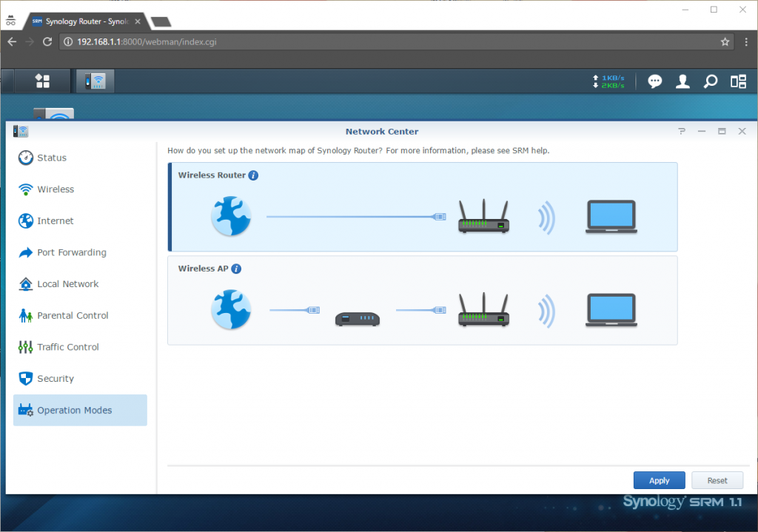Go back in the browser
Image resolution: width=758 pixels, height=532 pixels.
point(12,42)
